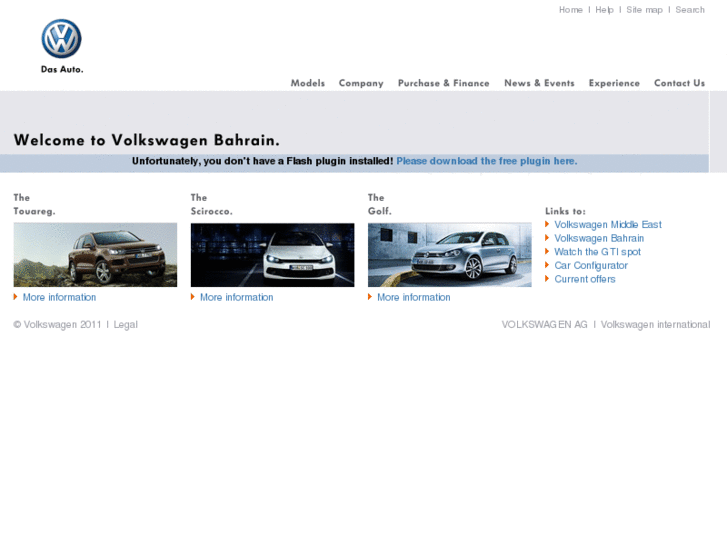Image resolution: width=727 pixels, height=545 pixels.
Task: Click the Golf car image
Action: (x=450, y=255)
